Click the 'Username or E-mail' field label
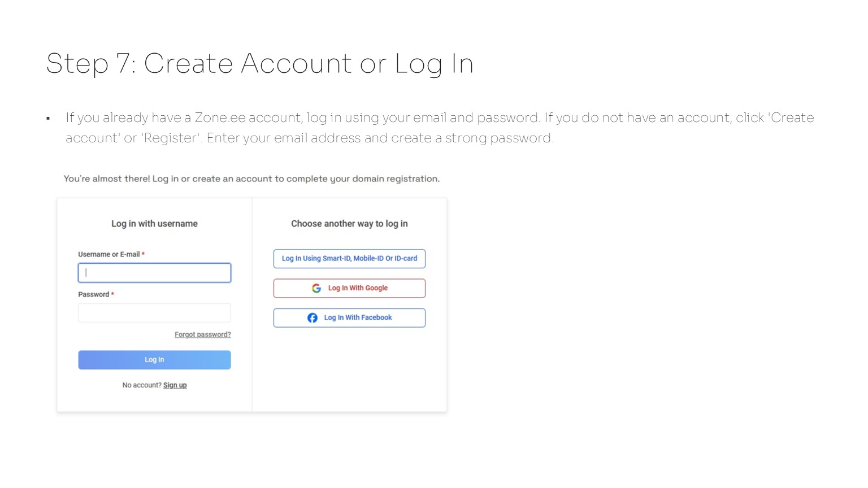 click(x=108, y=255)
